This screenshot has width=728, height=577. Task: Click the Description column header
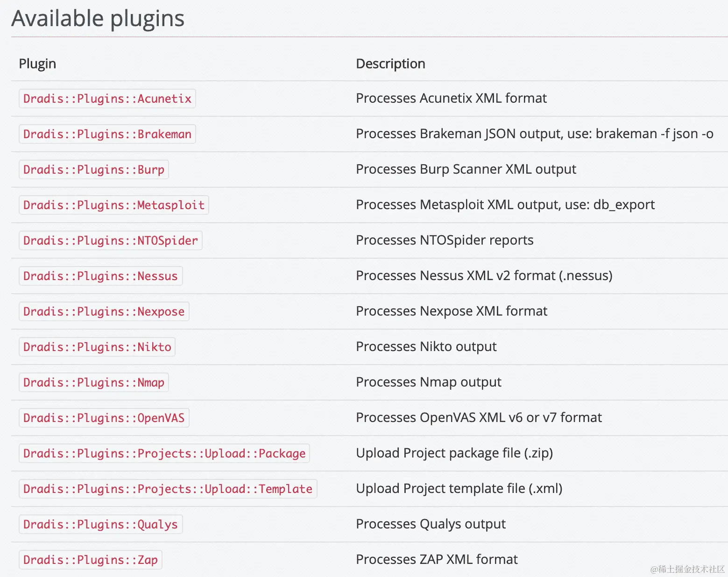390,63
